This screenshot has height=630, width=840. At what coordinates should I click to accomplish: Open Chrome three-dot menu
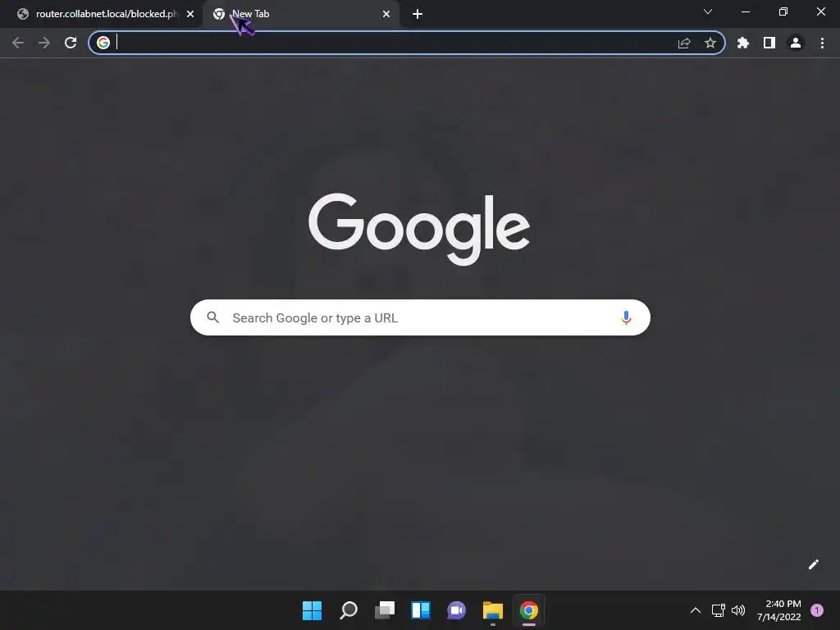coord(822,43)
